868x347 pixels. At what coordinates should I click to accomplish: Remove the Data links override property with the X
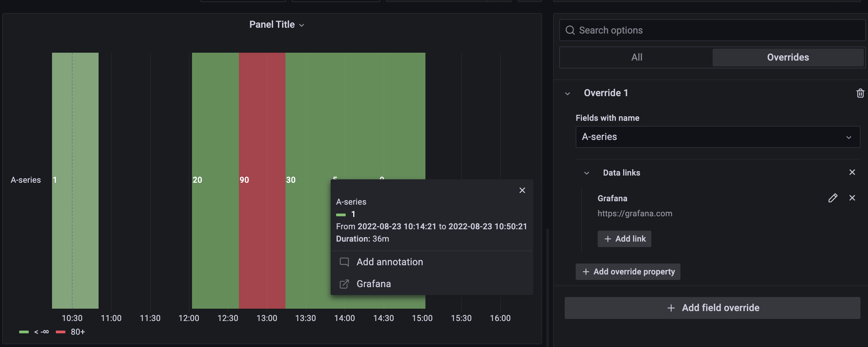tap(852, 172)
